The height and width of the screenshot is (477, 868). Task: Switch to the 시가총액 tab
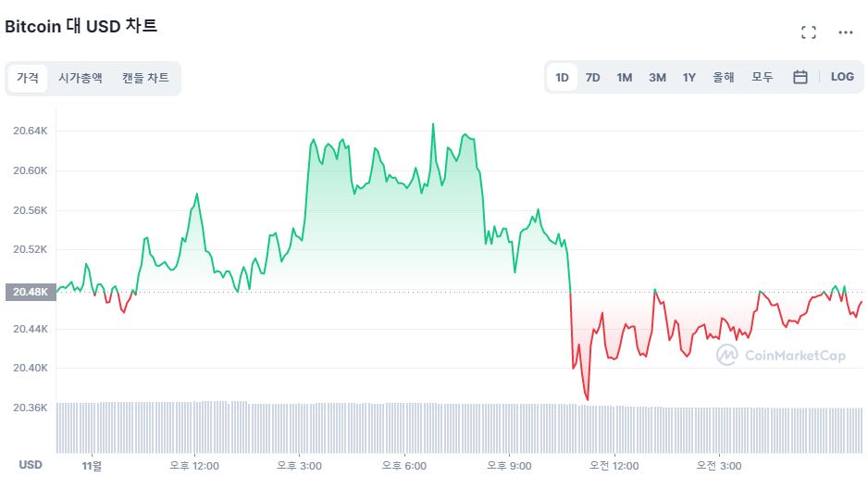click(81, 78)
